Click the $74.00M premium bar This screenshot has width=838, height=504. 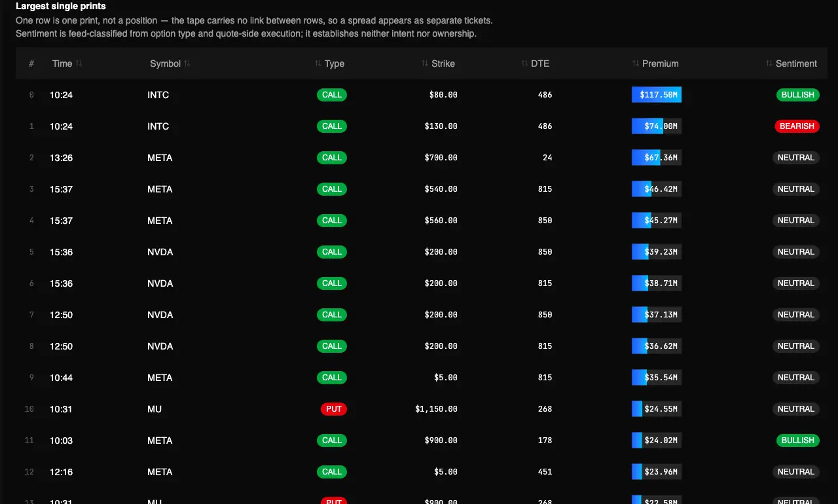click(x=657, y=126)
